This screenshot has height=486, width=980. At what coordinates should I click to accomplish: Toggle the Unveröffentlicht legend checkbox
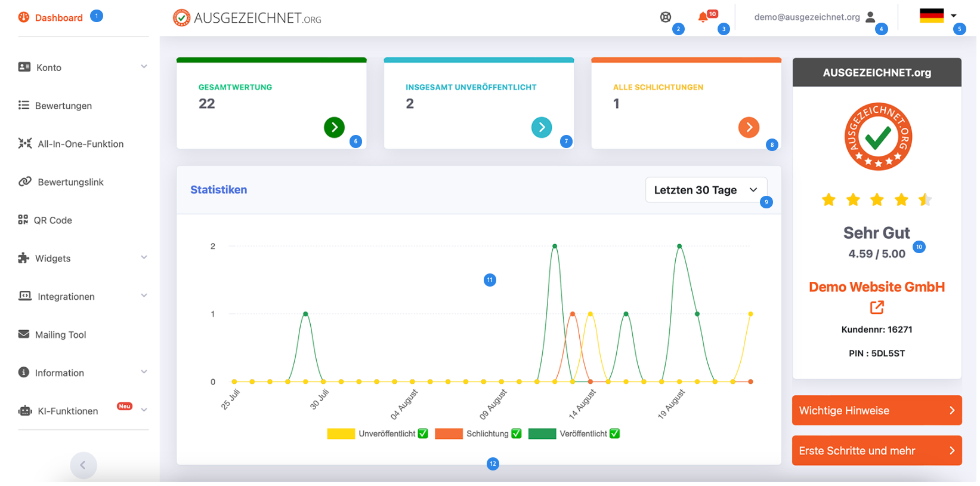423,433
